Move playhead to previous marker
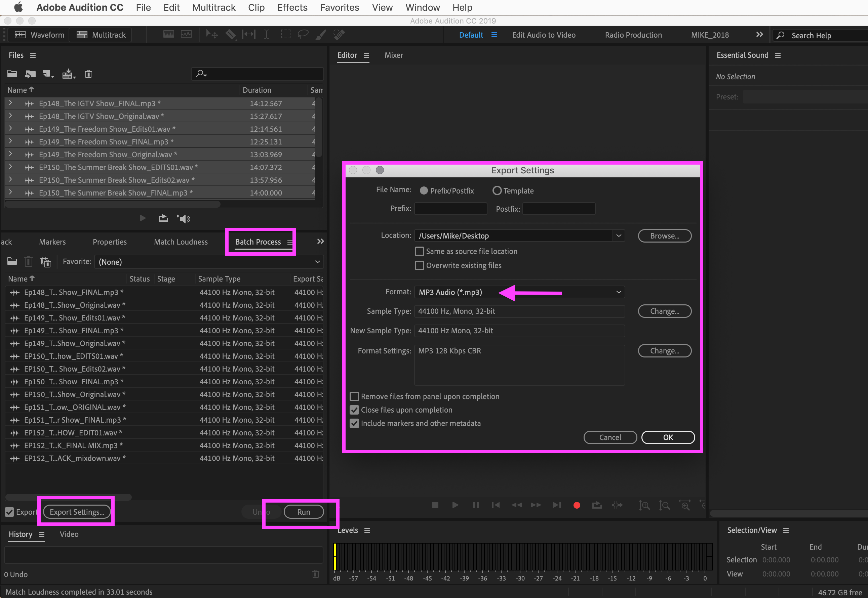The width and height of the screenshot is (868, 598). (496, 505)
